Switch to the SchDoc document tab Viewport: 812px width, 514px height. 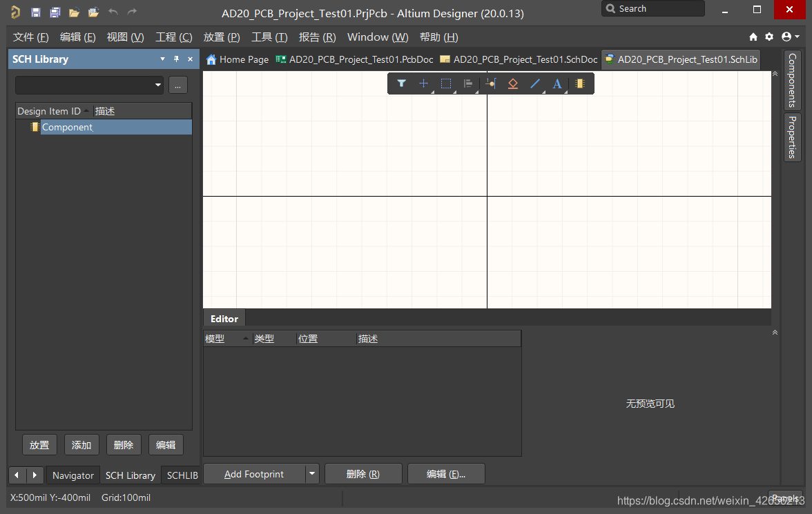click(519, 59)
